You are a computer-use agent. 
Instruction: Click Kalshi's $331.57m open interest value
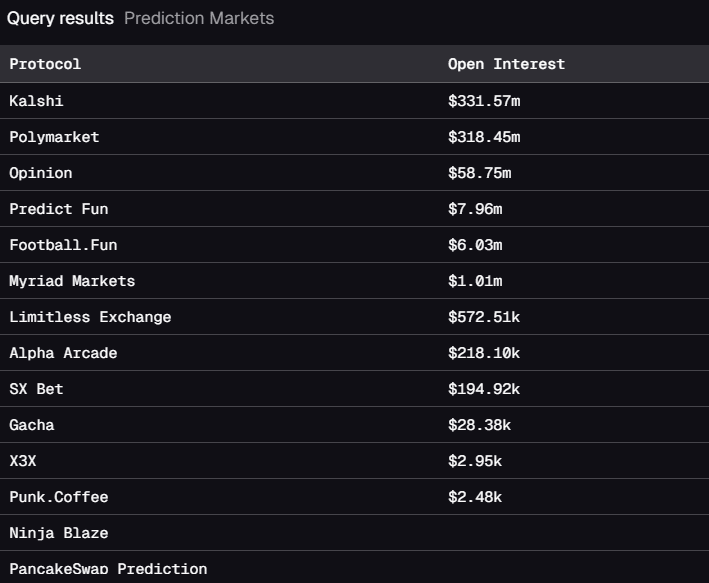click(484, 101)
